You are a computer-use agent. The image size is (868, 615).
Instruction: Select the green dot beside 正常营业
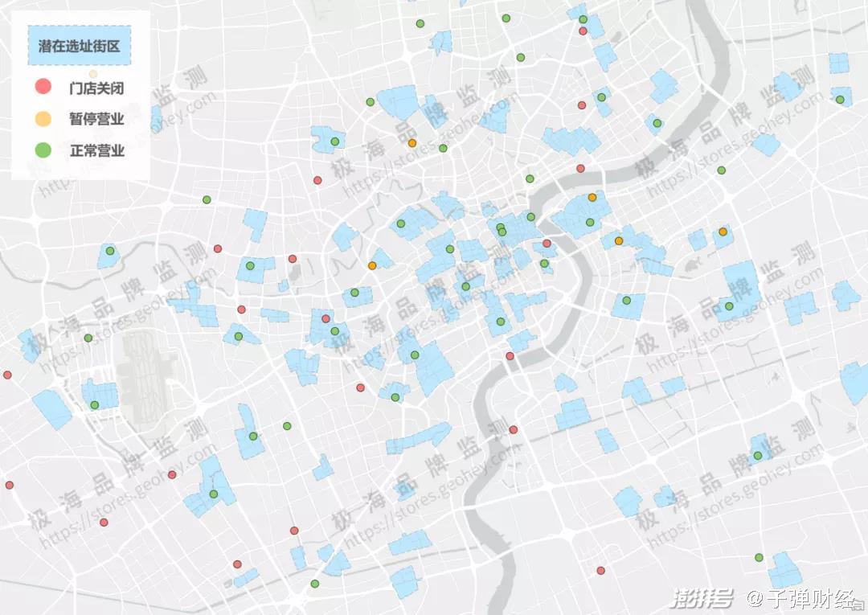(x=43, y=150)
